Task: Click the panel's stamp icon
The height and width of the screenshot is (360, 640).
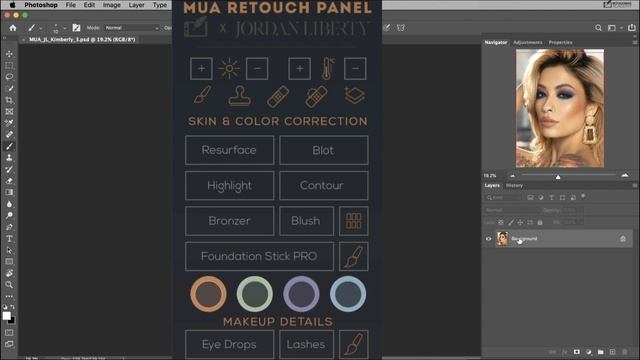Action: pos(240,96)
